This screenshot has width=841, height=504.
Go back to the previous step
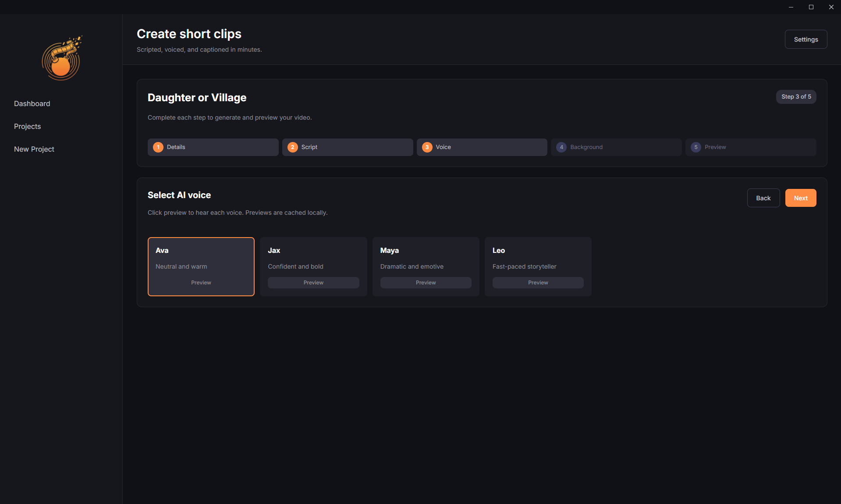tap(763, 198)
